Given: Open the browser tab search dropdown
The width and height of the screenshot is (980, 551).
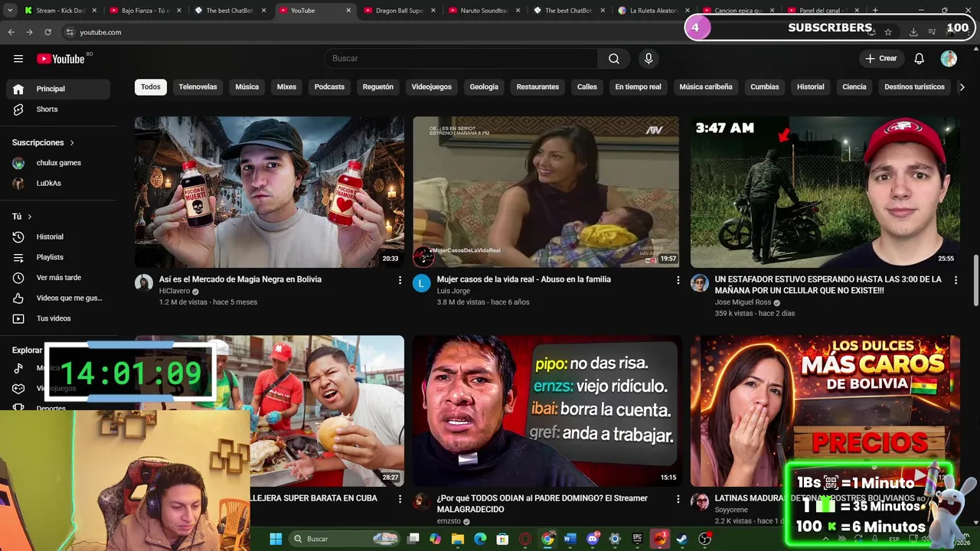Looking at the screenshot, I should pos(11,11).
